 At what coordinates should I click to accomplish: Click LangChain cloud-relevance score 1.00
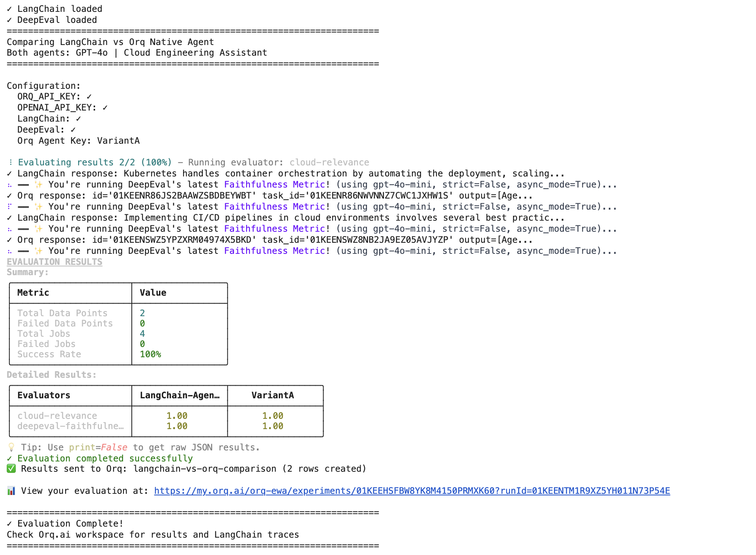click(177, 416)
